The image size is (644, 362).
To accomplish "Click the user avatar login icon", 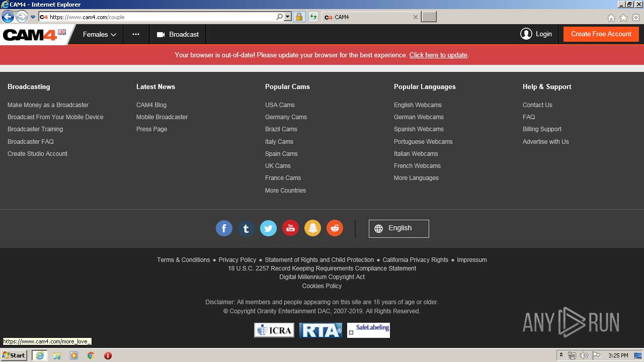I will pos(526,34).
